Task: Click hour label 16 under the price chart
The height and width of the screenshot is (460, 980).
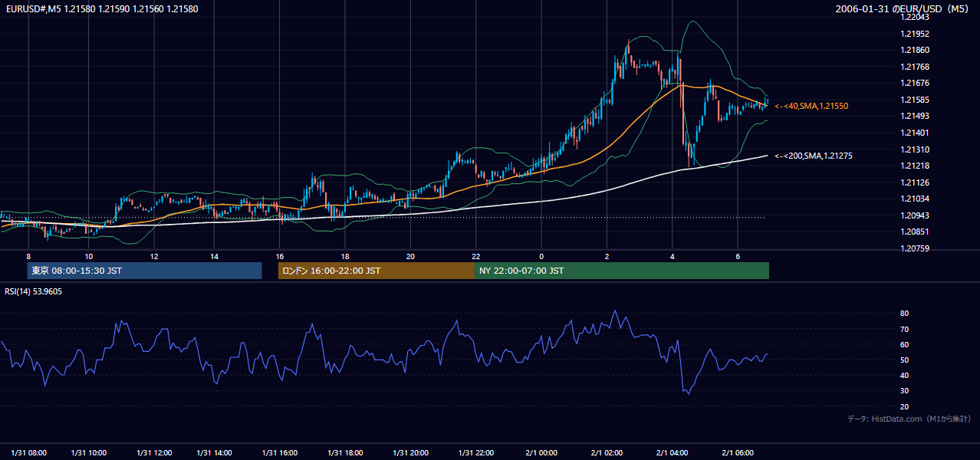Action: [x=280, y=256]
